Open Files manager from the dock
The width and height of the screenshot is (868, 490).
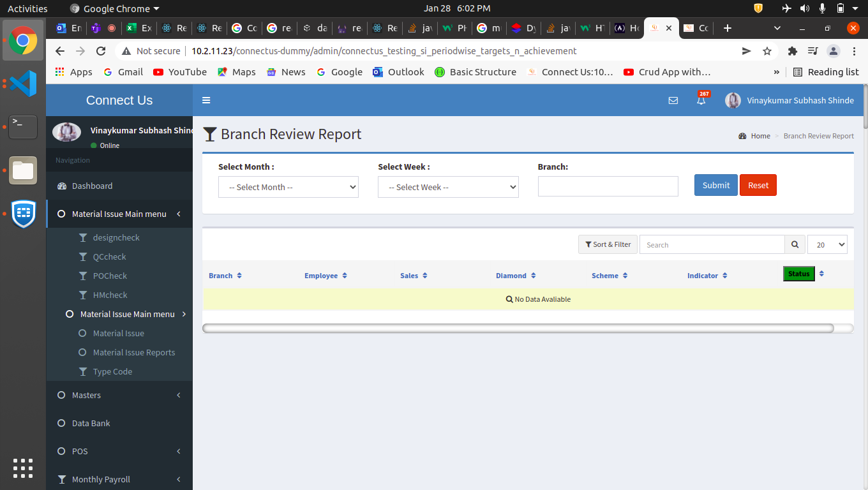tap(23, 170)
